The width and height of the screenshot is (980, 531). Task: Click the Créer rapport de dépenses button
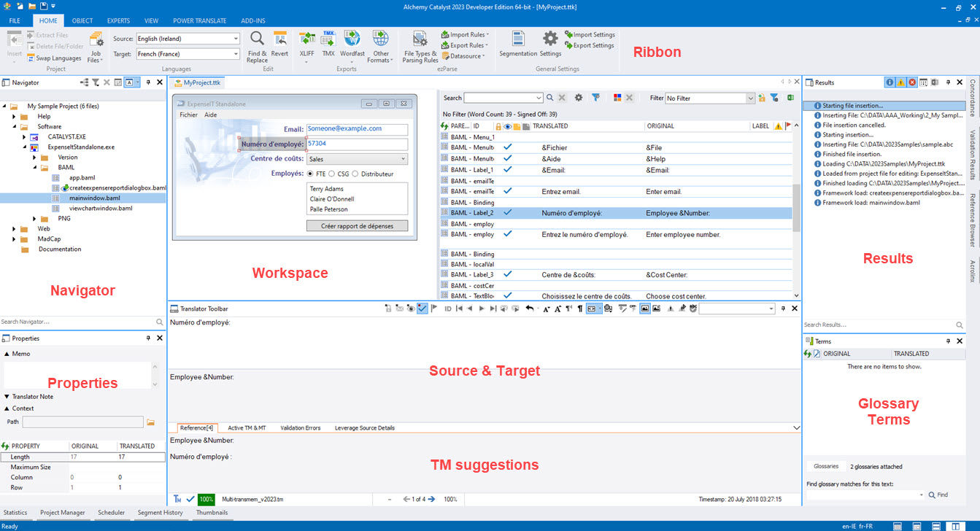(x=358, y=226)
